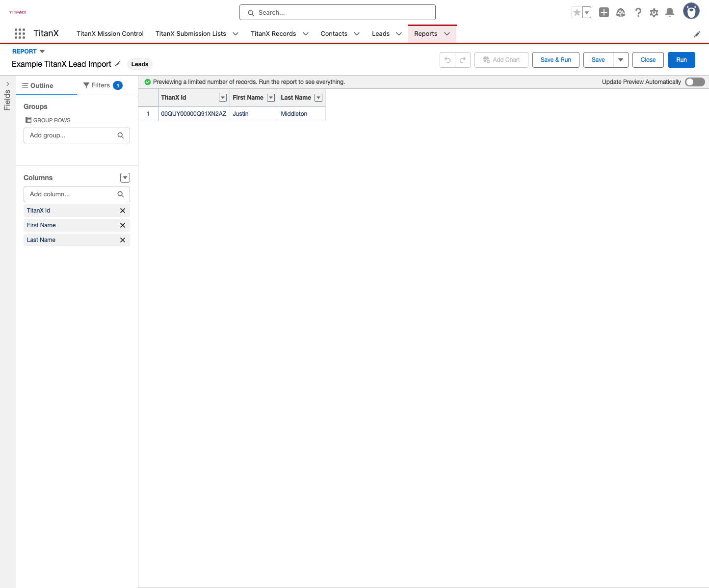This screenshot has height=588, width=709.
Task: Open the favorites list dropdown arrow
Action: tap(587, 13)
